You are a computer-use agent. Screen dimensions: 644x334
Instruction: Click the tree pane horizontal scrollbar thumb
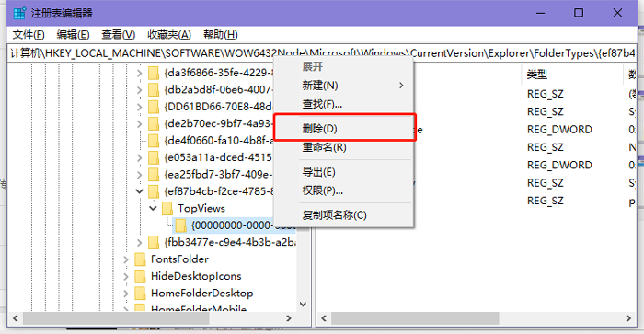coord(116,318)
